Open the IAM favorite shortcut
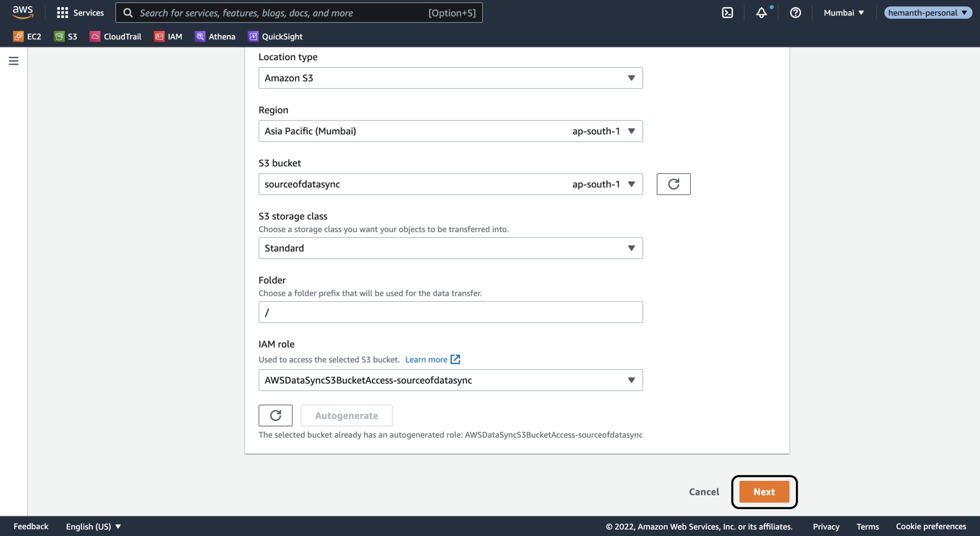 point(168,36)
